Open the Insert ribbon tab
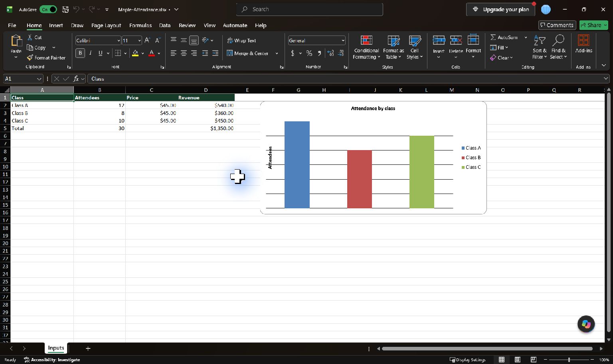The width and height of the screenshot is (613, 364). 56,25
